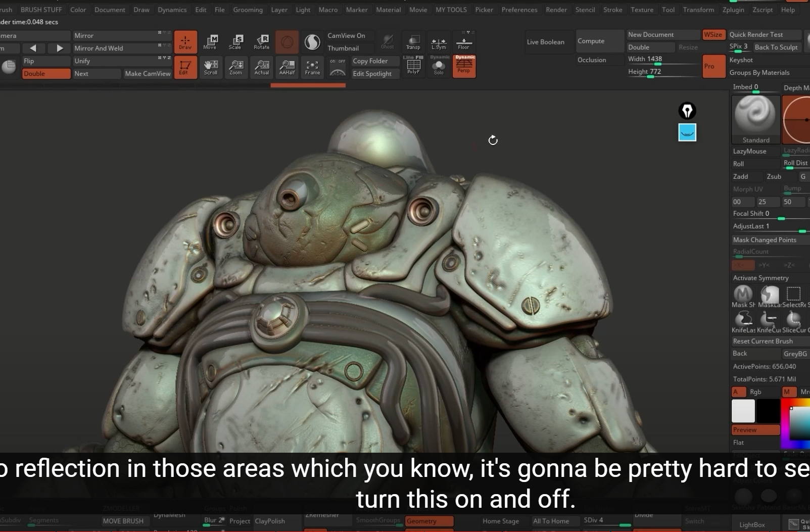The height and width of the screenshot is (532, 810).
Task: Toggle the Floor grid
Action: pos(464,41)
